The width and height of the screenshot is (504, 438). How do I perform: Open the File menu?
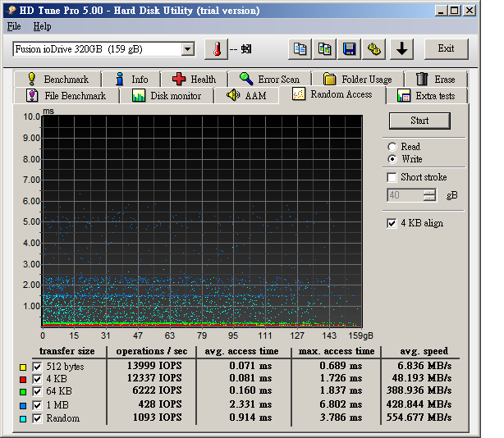pyautogui.click(x=14, y=26)
